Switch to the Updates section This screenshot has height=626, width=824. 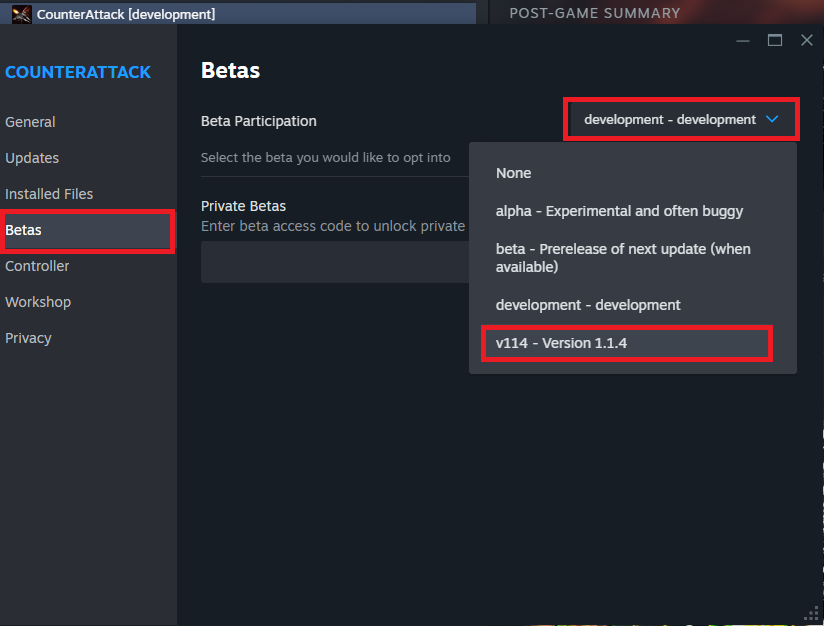pyautogui.click(x=32, y=158)
